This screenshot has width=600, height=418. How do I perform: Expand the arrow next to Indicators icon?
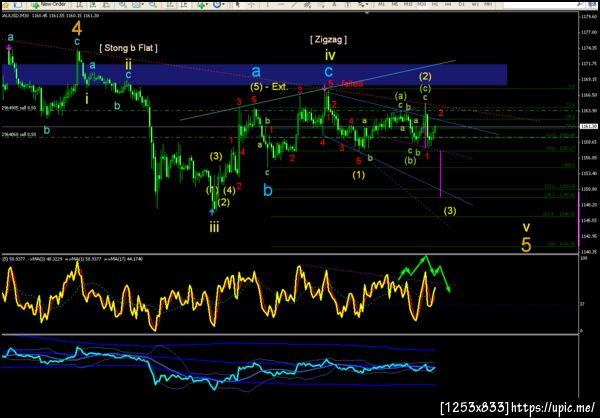(x=207, y=5)
